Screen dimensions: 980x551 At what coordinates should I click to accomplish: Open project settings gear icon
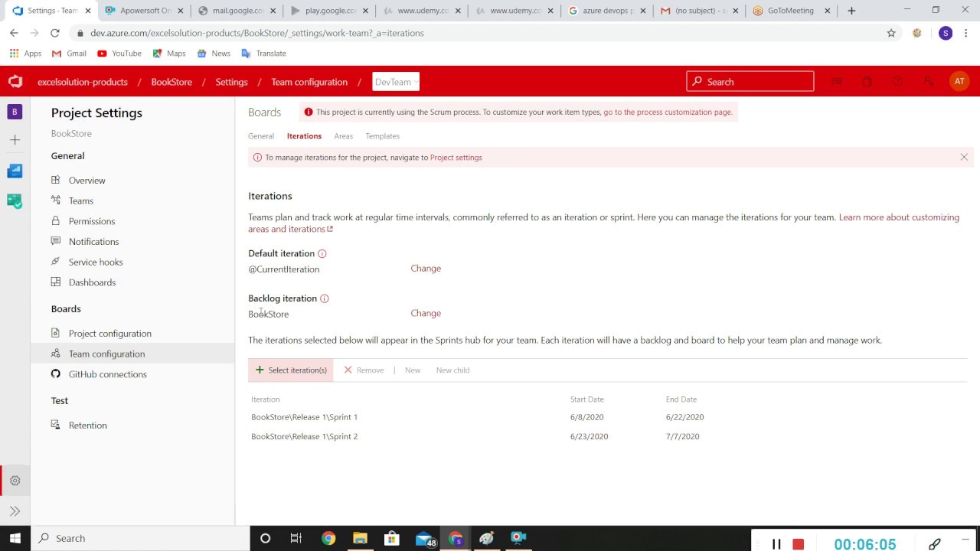pyautogui.click(x=15, y=481)
